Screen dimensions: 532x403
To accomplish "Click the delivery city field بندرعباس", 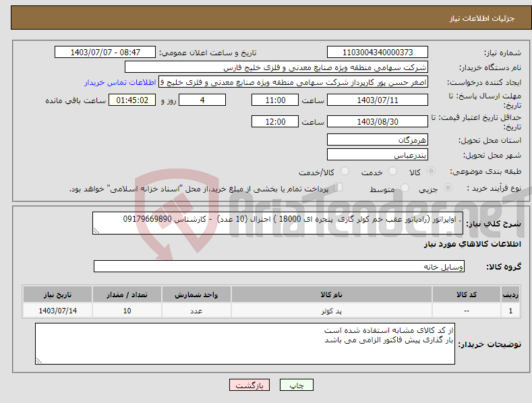I will tap(378, 155).
